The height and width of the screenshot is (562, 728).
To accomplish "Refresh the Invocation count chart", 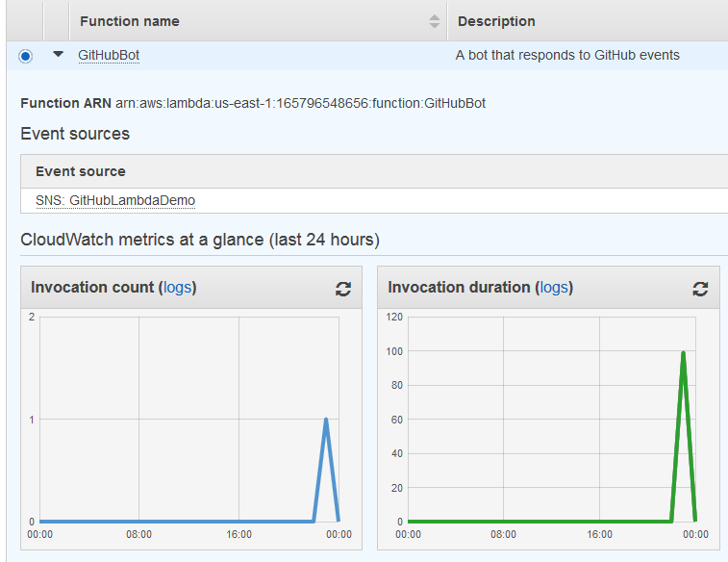I will coord(343,289).
